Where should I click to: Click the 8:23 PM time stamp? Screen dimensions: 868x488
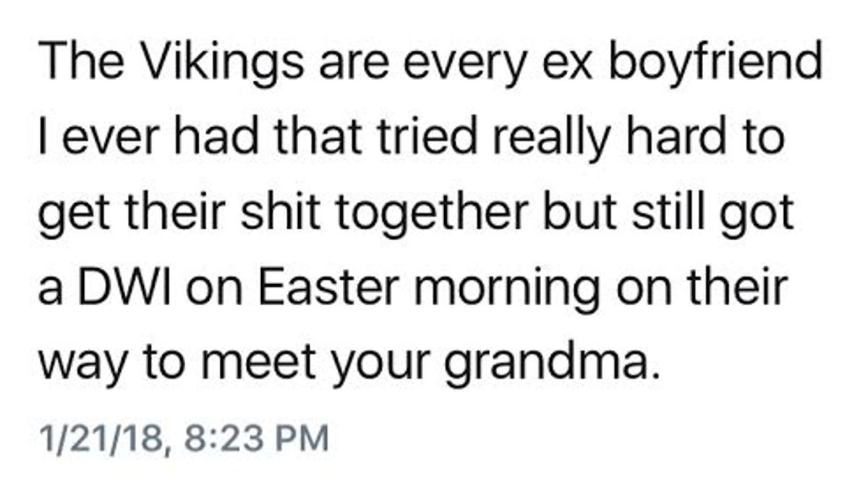tap(257, 437)
